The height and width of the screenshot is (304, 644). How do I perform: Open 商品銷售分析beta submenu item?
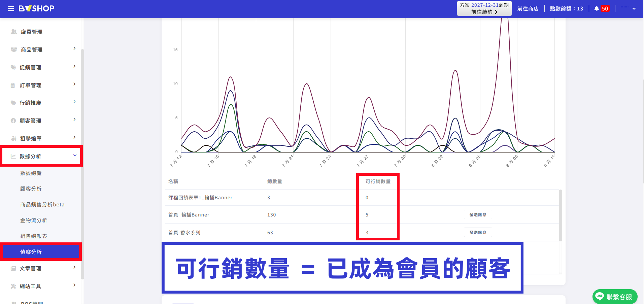42,204
